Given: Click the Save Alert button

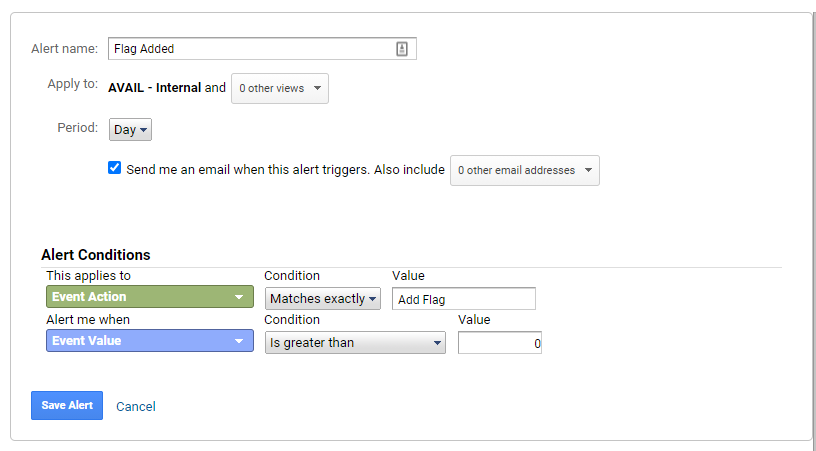Looking at the screenshot, I should click(x=67, y=405).
